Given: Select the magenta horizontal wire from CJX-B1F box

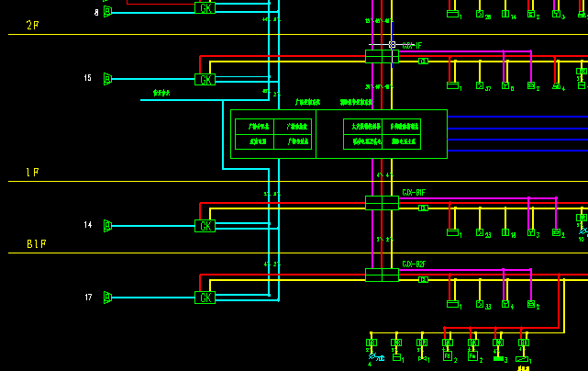Looking at the screenshot, I should [478, 198].
